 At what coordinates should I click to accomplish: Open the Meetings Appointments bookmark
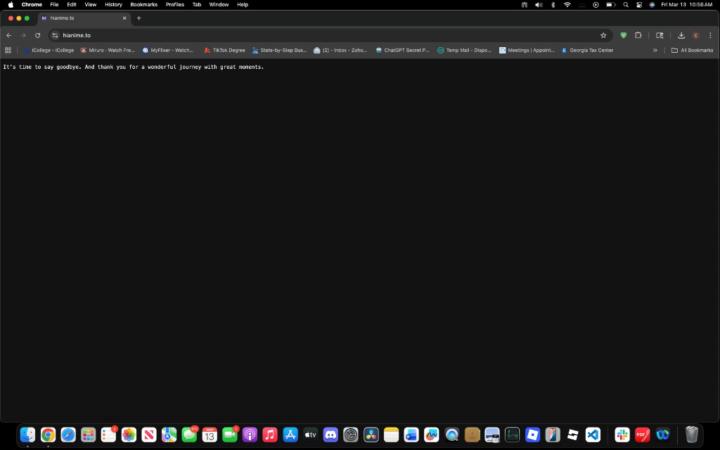click(527, 50)
